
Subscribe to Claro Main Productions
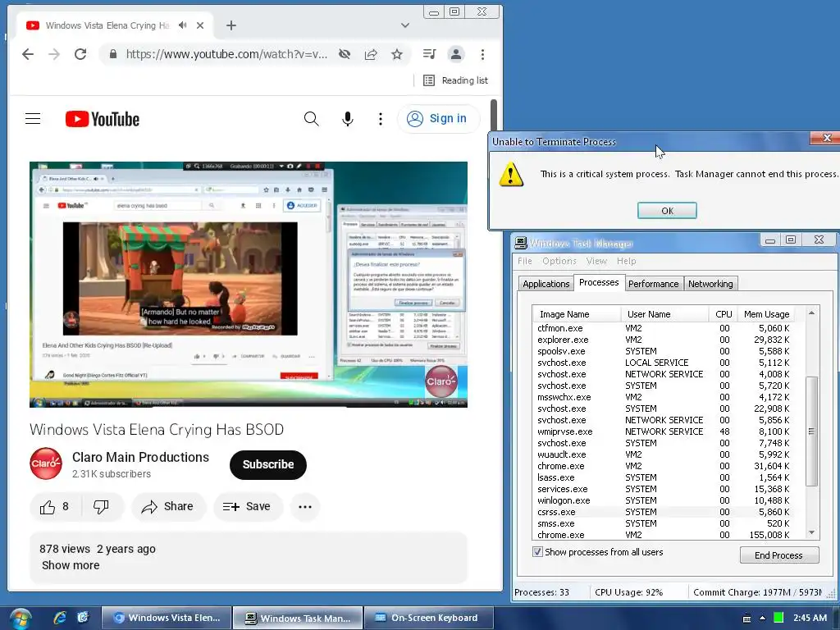coord(268,464)
